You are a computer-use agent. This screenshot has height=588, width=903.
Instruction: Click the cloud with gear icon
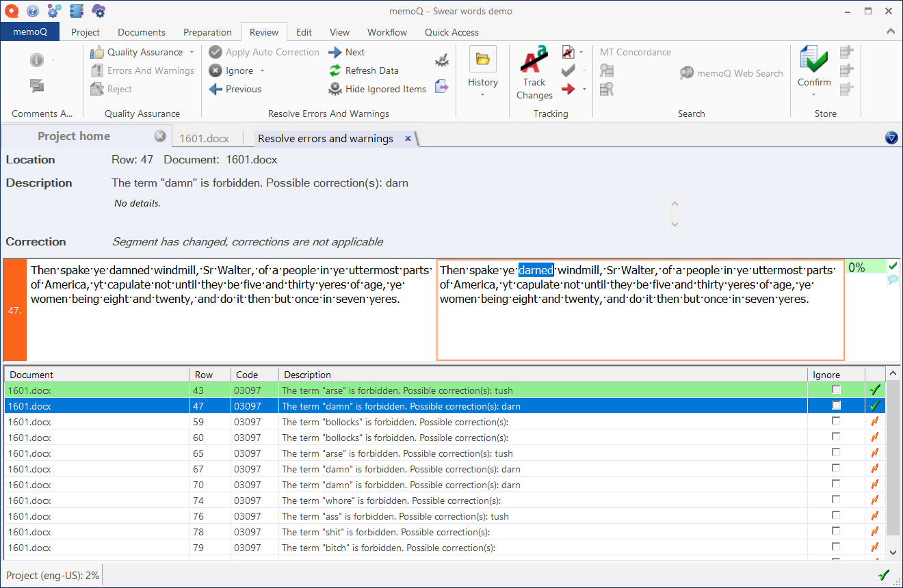[99, 11]
